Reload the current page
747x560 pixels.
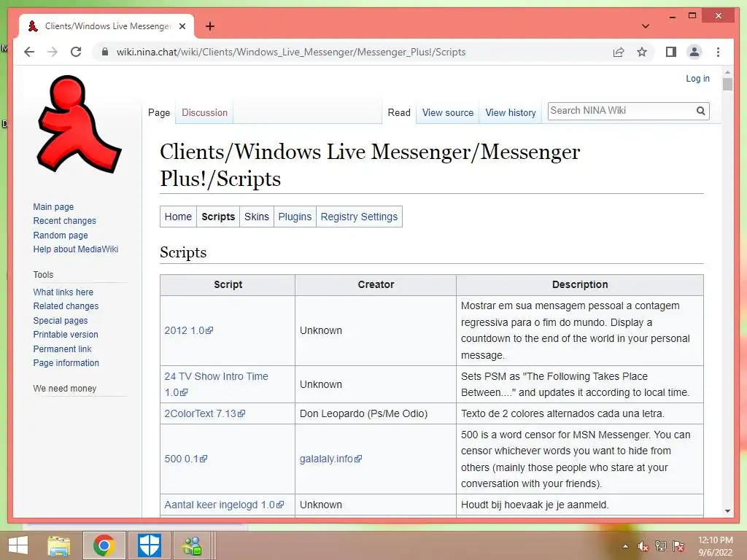coord(76,52)
